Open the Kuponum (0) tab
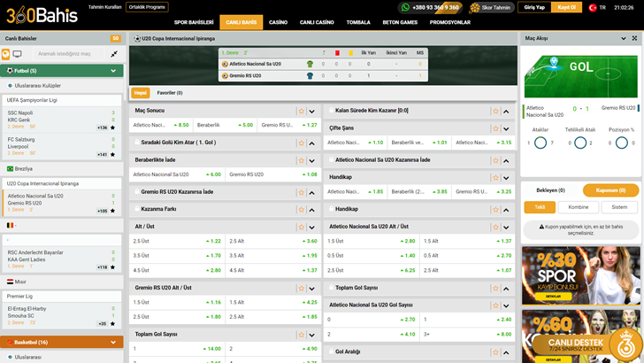This screenshot has height=363, width=644. coord(610,190)
